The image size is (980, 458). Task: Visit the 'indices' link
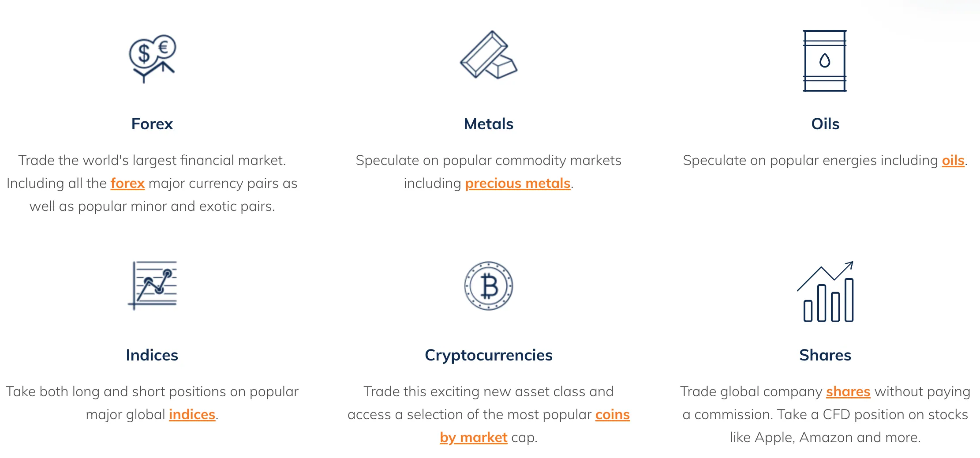pos(192,414)
